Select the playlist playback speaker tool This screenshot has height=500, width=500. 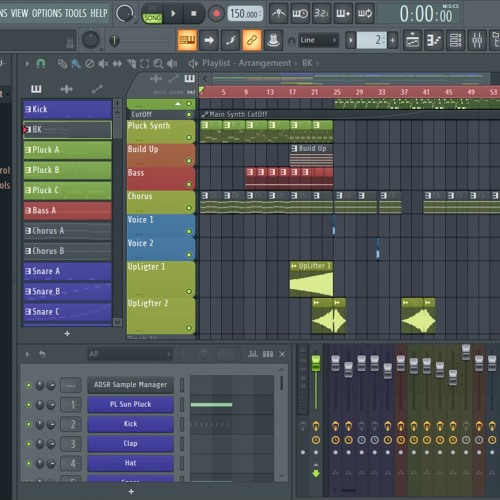172,63
